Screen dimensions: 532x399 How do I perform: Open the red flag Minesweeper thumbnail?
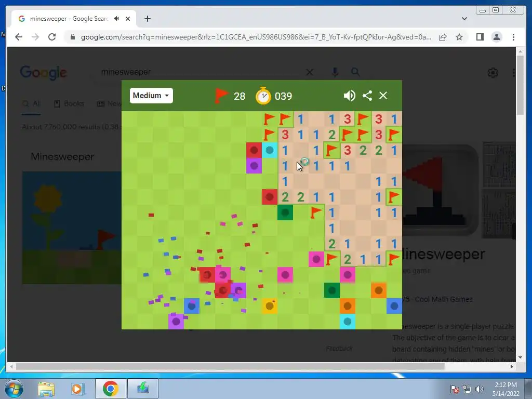[x=442, y=190]
